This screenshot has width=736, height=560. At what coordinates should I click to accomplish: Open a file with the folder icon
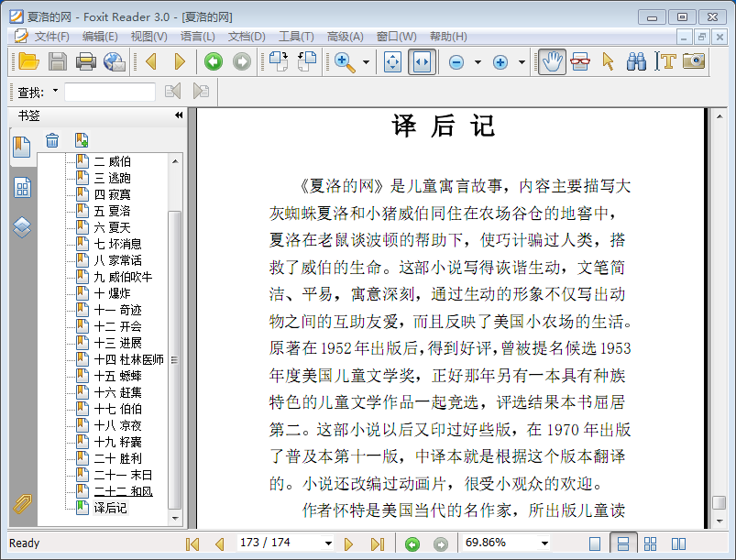(28, 61)
